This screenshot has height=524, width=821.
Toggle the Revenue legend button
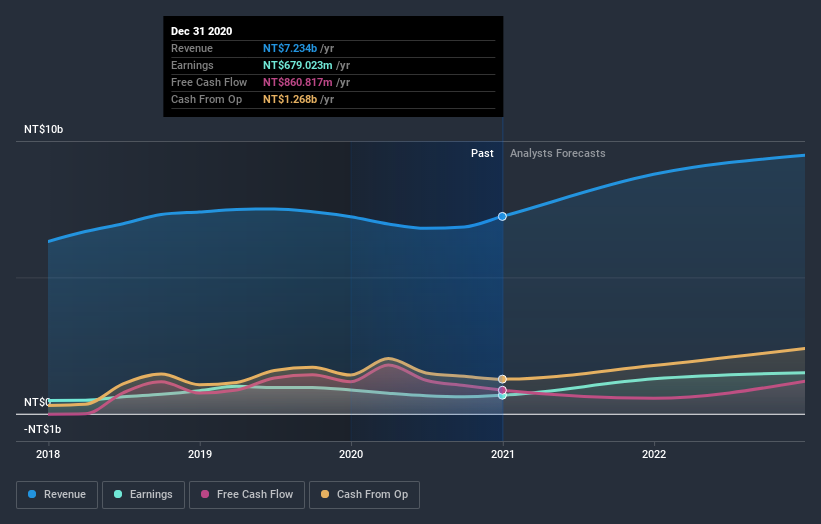tap(57, 495)
